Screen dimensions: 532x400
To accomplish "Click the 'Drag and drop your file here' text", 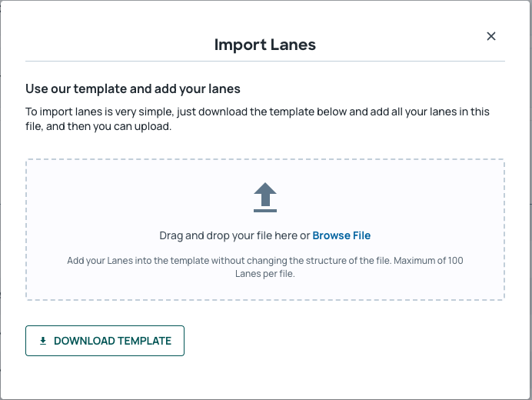I will pos(228,235).
